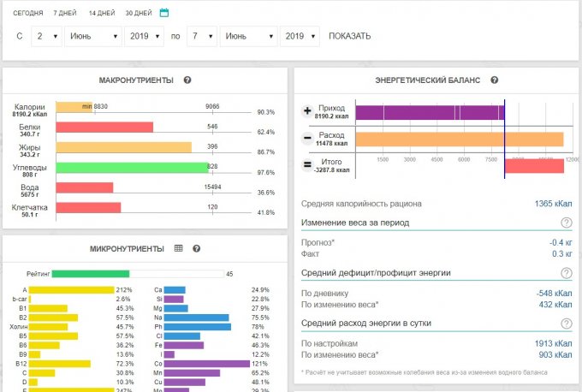
Task: Open help for Средний дефицит/профицит энергии
Action: point(566,273)
